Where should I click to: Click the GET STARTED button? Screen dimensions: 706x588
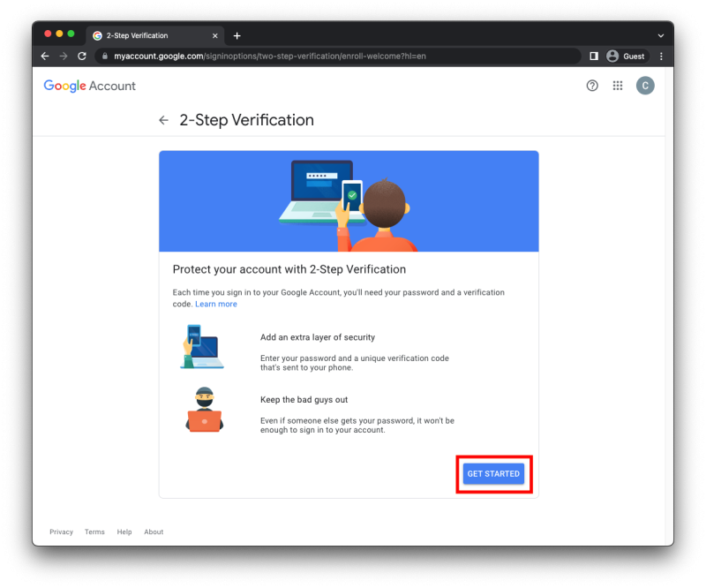tap(493, 474)
